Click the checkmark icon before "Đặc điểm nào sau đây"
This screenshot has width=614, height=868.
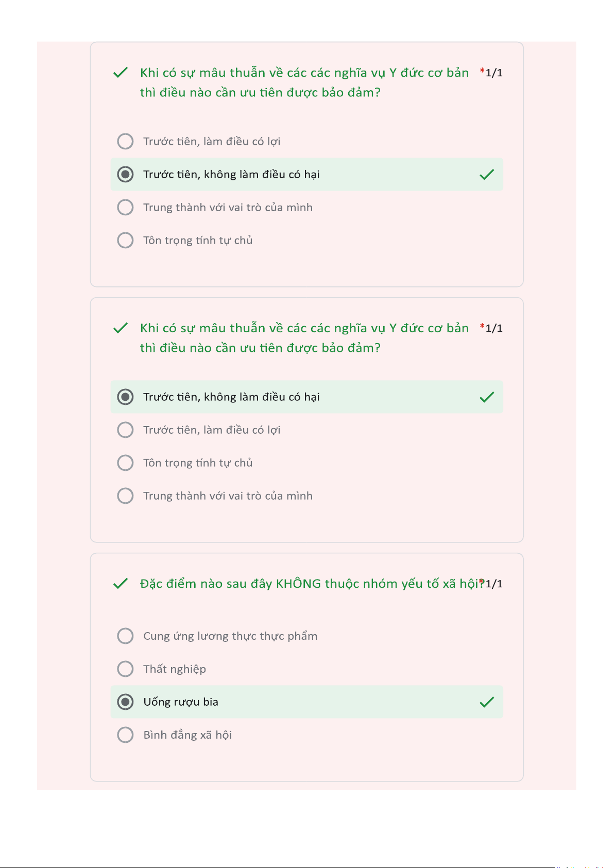[x=120, y=584]
